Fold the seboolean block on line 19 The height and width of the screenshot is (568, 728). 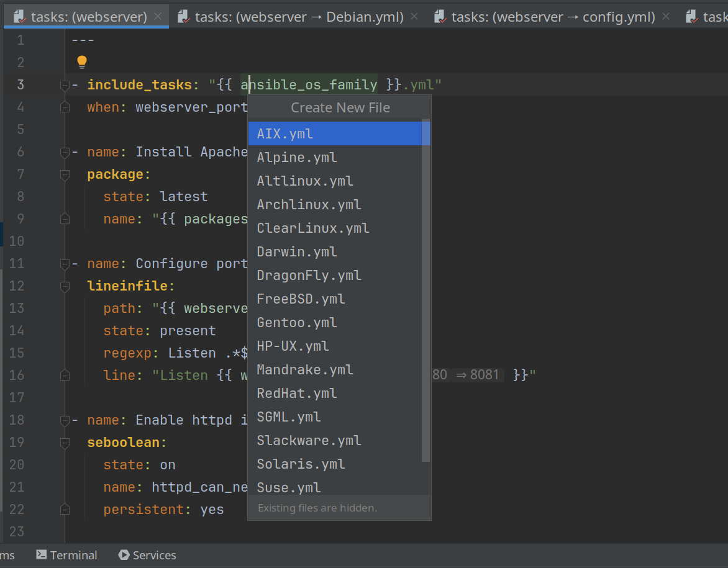point(65,443)
